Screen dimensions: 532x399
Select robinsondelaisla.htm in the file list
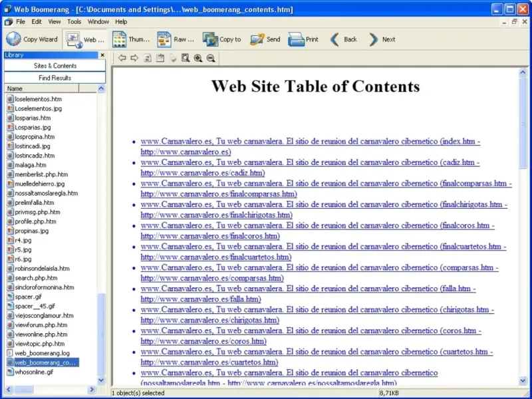(x=42, y=269)
